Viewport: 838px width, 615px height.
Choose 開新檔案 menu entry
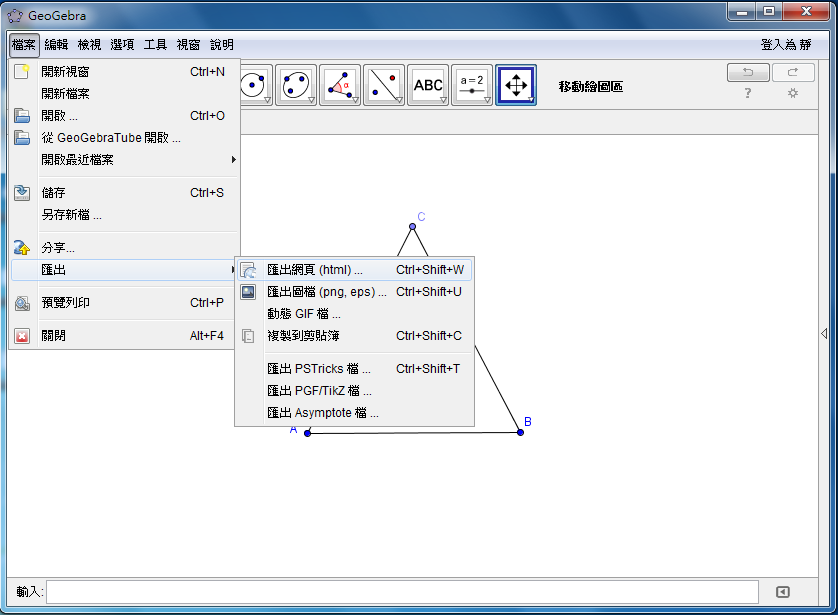(124, 94)
